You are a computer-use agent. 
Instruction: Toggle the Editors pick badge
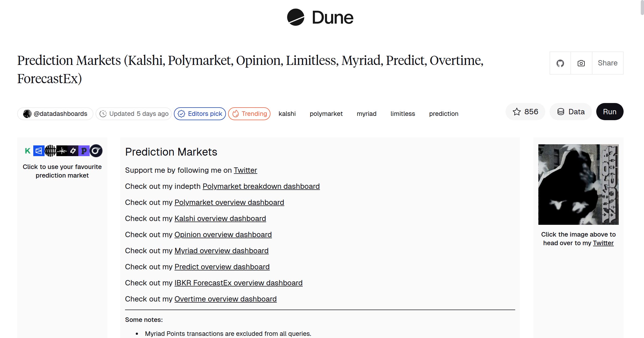tap(200, 113)
